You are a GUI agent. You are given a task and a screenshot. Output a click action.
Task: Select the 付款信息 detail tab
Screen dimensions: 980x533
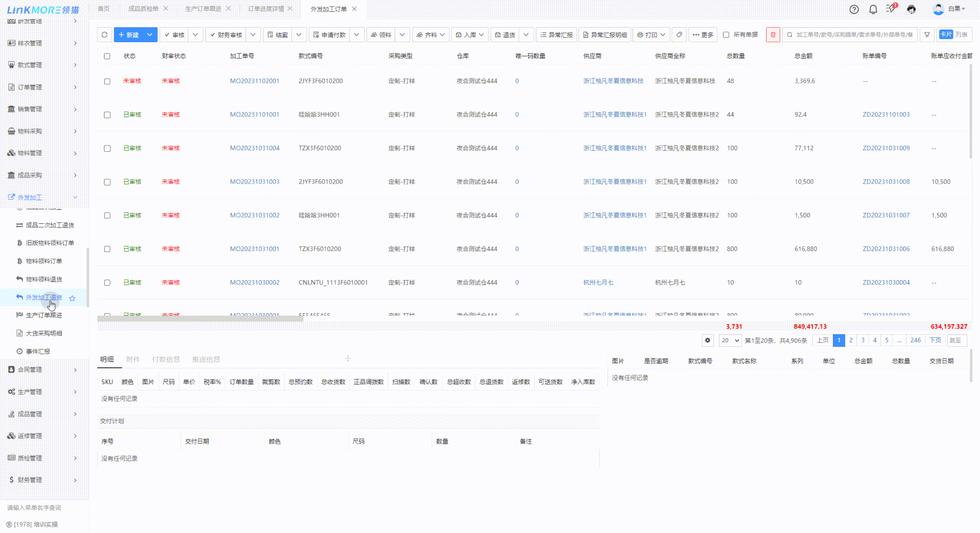(166, 359)
